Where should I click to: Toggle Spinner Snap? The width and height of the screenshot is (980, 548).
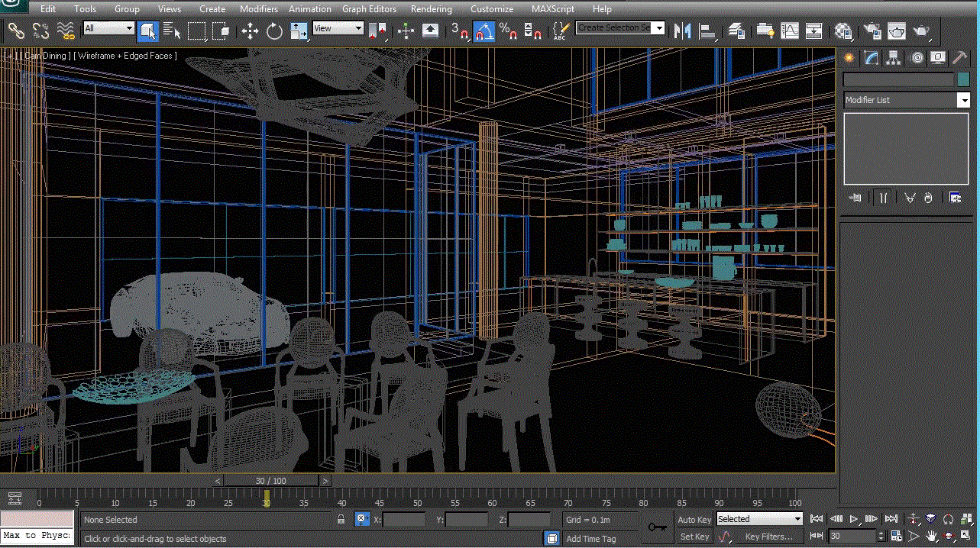tap(532, 31)
